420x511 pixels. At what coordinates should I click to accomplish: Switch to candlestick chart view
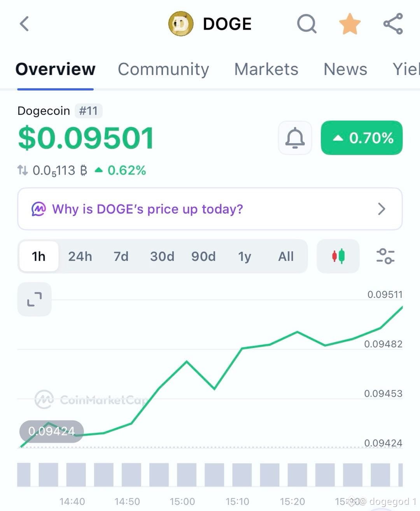338,256
